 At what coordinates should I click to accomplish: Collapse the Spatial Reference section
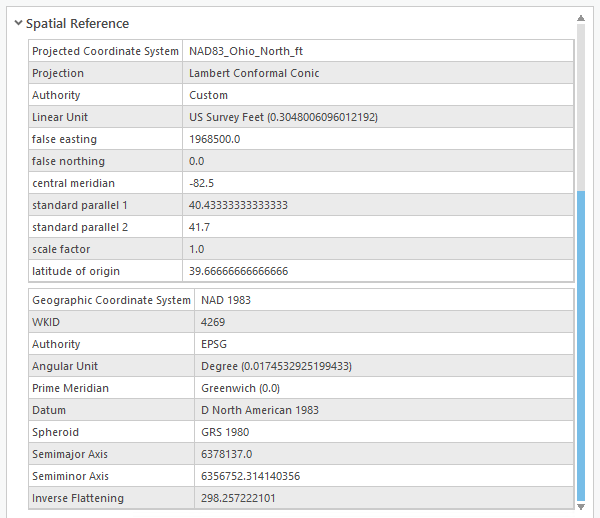[19, 23]
